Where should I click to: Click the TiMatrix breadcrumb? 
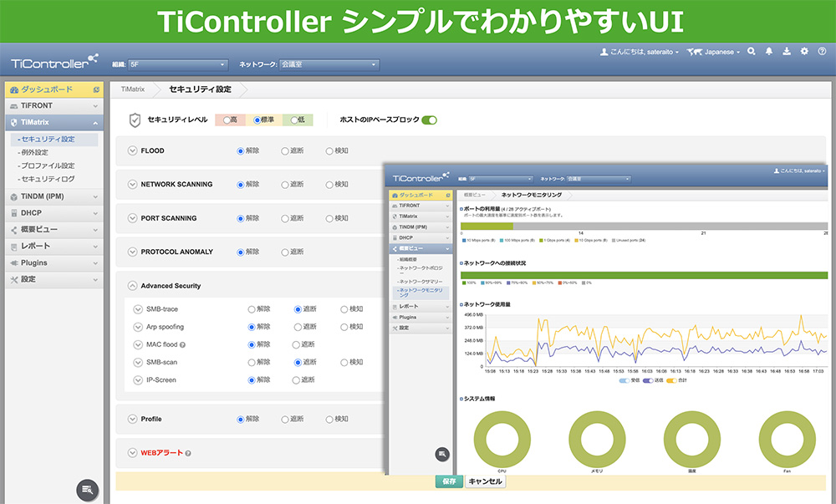pos(132,89)
